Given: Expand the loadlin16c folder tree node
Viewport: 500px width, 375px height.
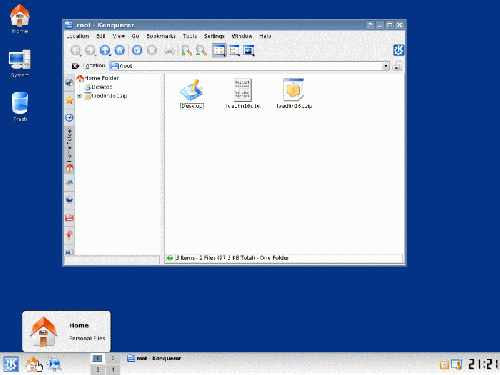Looking at the screenshot, I should pos(79,96).
